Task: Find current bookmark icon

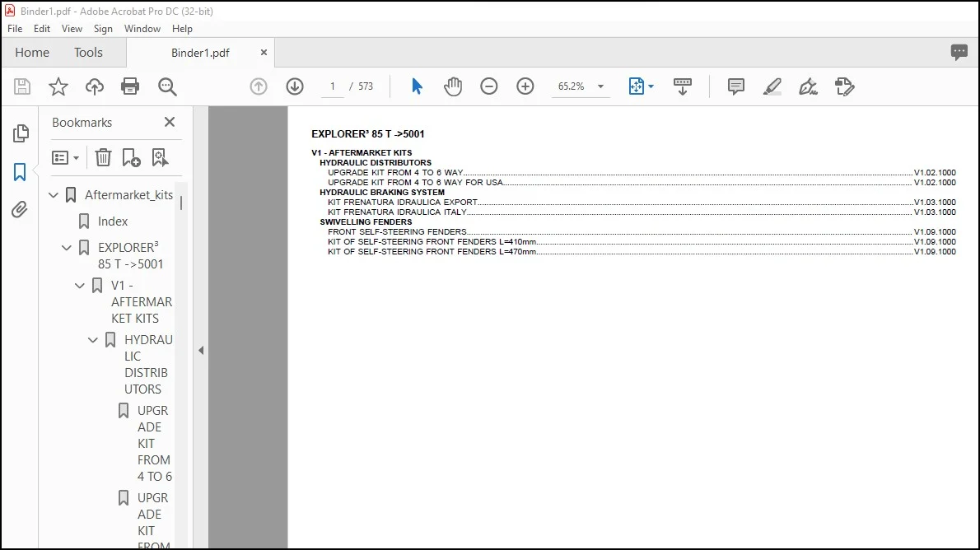Action: (x=160, y=157)
